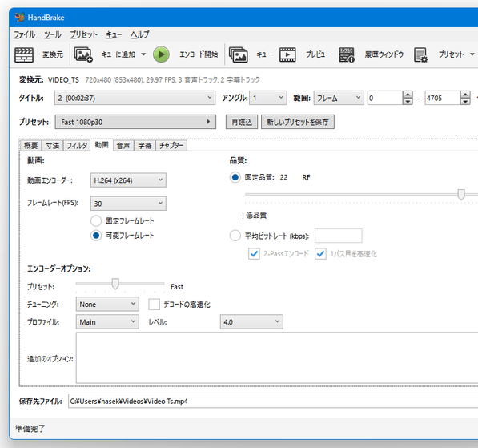Select the 固定フレームレート radio button

(x=96, y=220)
